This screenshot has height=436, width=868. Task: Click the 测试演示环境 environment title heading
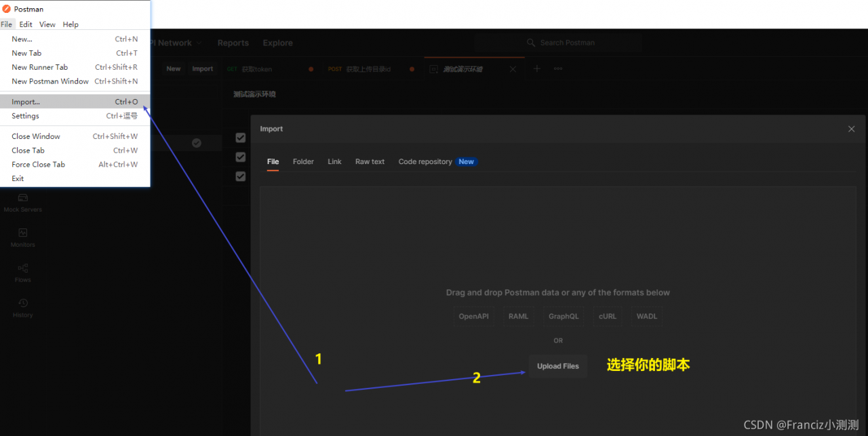coord(254,94)
